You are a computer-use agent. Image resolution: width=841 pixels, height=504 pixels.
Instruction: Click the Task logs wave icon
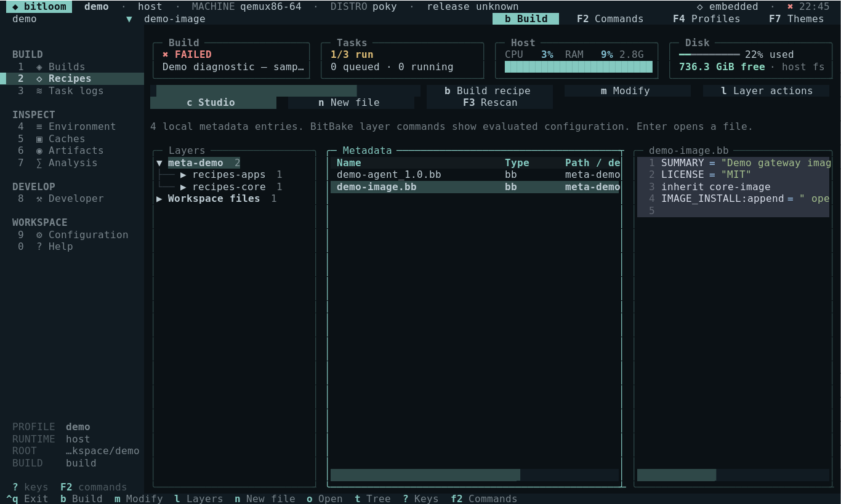point(39,90)
